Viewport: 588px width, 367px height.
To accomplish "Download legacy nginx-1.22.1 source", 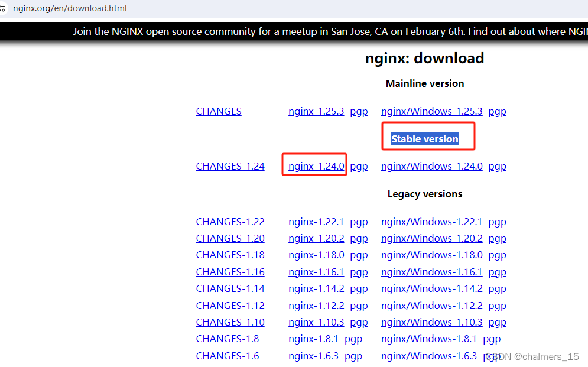I will click(316, 222).
